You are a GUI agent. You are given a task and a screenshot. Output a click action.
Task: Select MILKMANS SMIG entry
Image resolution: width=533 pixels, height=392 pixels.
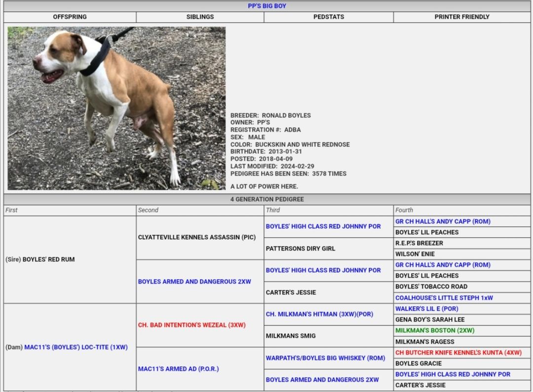coord(291,336)
